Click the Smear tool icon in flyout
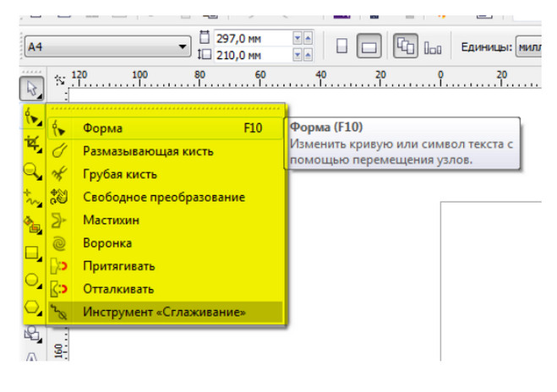 (58, 220)
